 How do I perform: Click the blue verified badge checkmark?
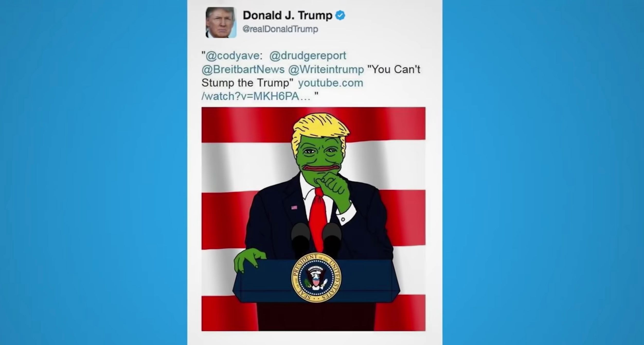pos(340,15)
